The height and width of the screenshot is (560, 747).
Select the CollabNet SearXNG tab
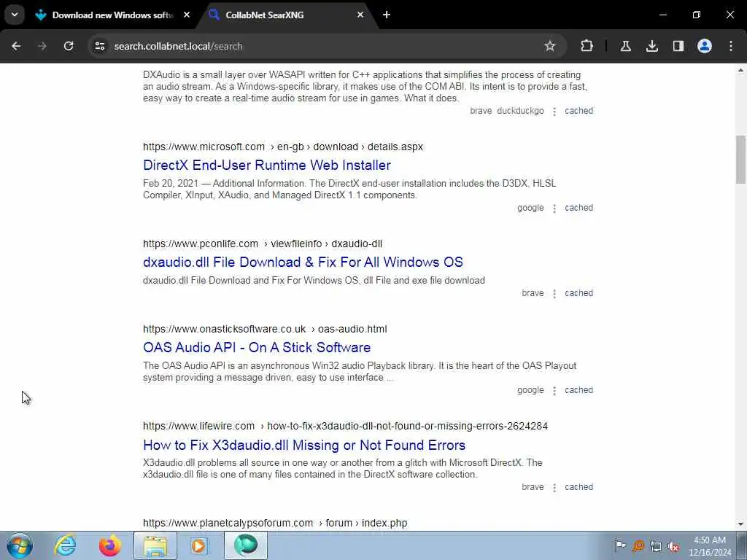point(287,15)
